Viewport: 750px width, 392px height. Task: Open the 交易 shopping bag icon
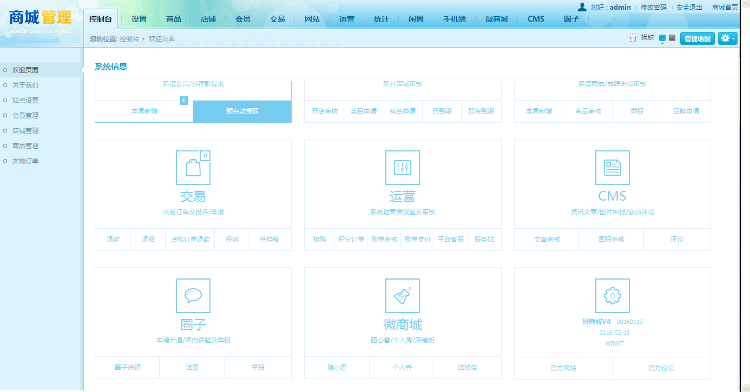point(193,167)
